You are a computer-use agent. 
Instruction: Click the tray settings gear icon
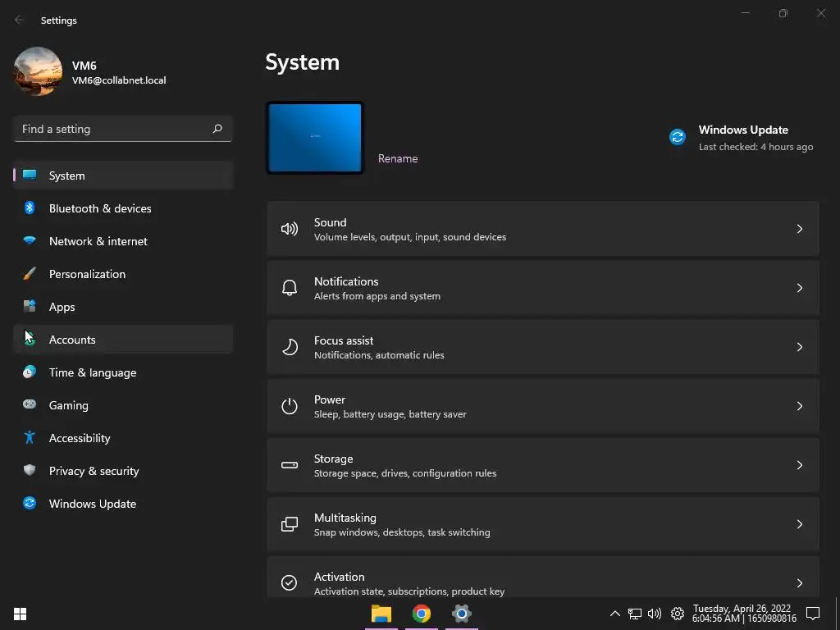tap(677, 614)
